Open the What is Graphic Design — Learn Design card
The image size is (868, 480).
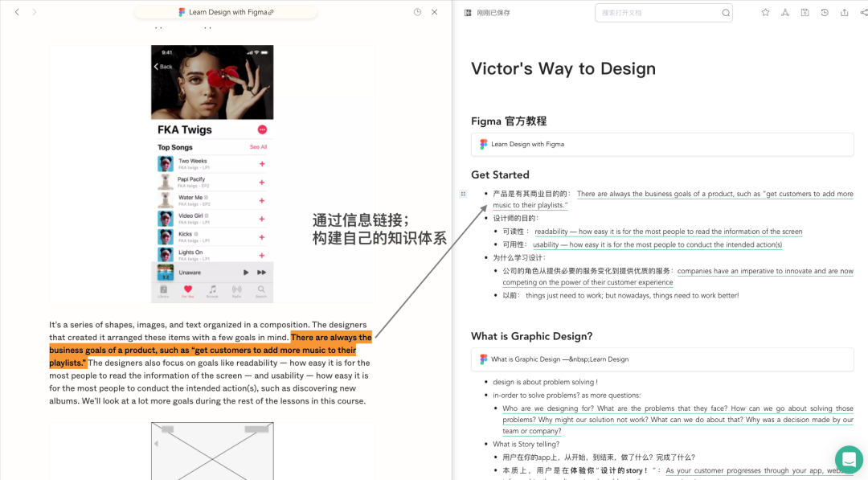click(x=662, y=359)
